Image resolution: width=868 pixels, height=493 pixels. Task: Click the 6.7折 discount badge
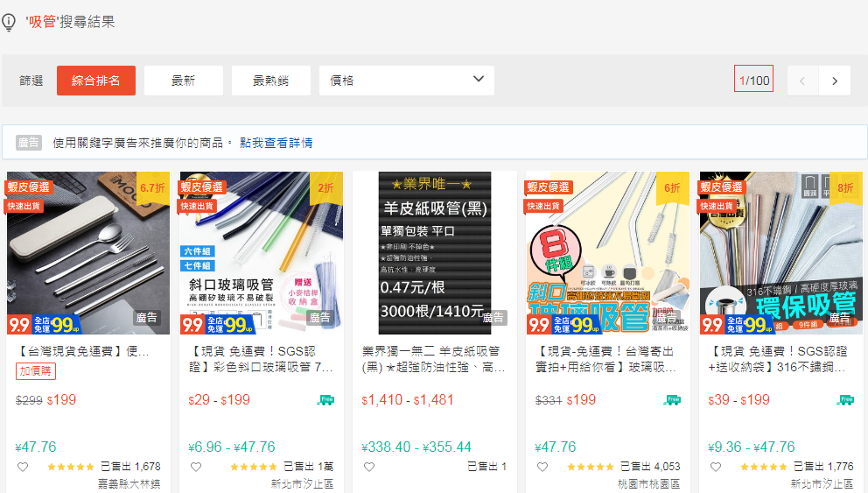[x=153, y=188]
